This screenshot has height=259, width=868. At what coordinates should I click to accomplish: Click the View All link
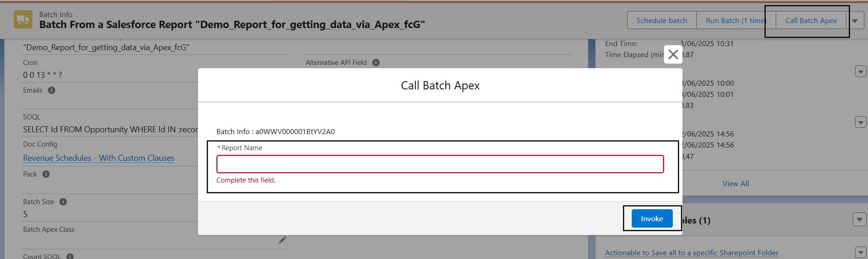point(736,183)
